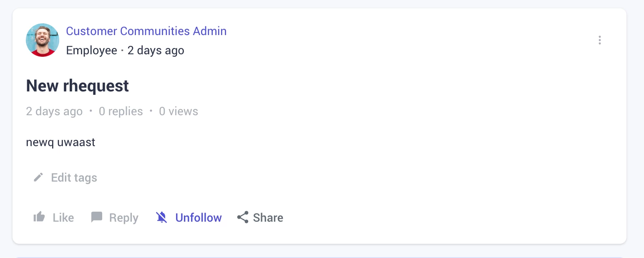Toggle following via the Unfollow label

pos(199,218)
